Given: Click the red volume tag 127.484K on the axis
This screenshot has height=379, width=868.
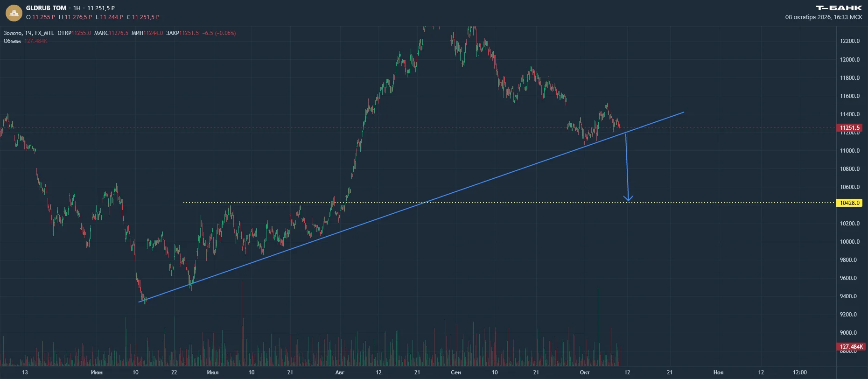Looking at the screenshot, I should point(851,347).
